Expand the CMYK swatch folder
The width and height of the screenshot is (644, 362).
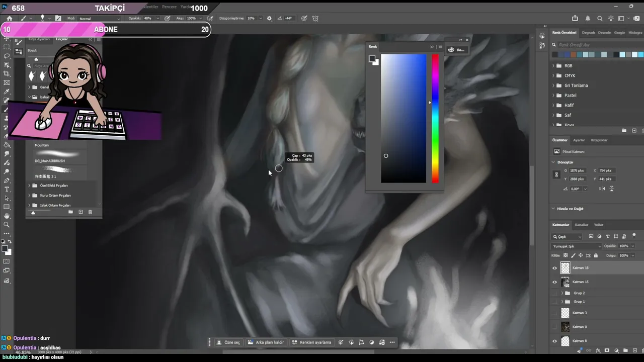[x=553, y=76]
